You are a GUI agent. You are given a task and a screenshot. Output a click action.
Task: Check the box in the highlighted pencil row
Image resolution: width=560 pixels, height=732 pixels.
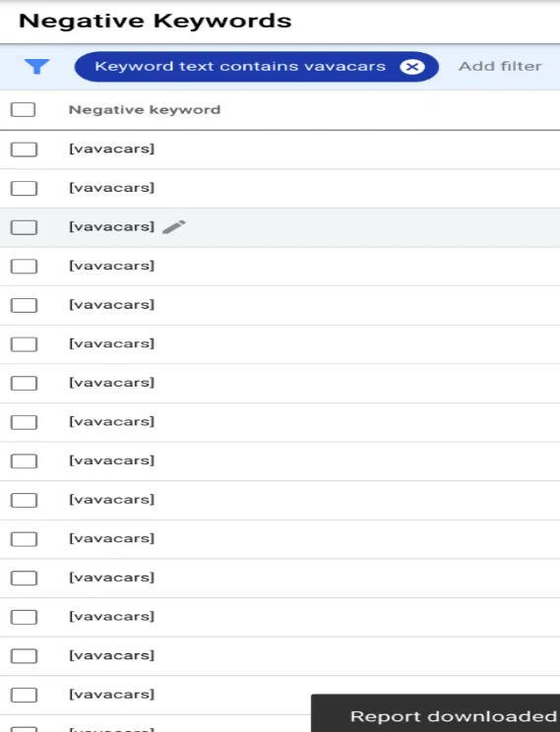point(24,227)
